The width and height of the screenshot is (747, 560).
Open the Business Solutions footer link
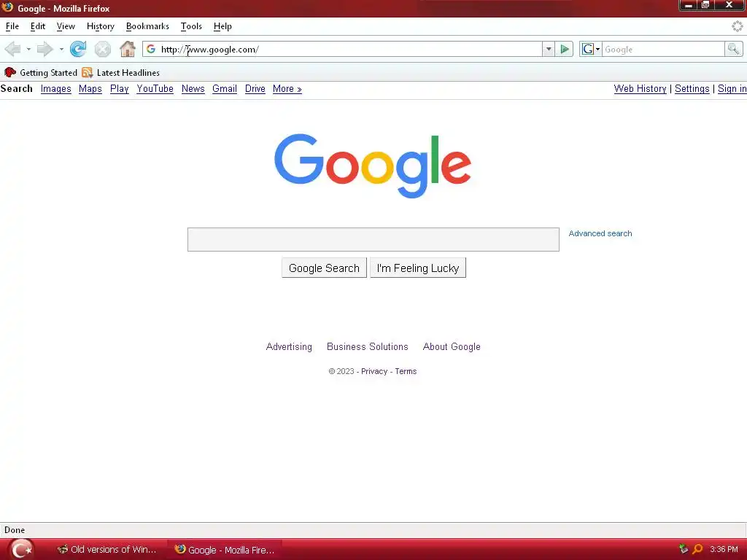coord(368,346)
